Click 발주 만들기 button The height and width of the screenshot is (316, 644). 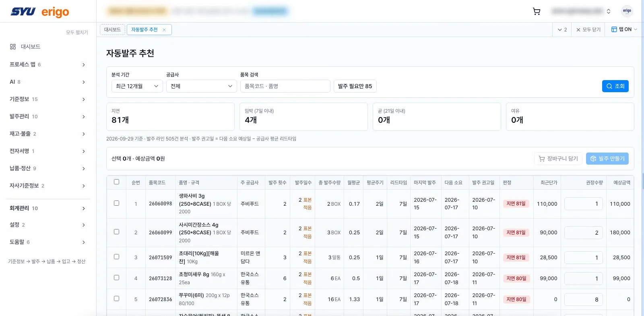click(x=607, y=159)
